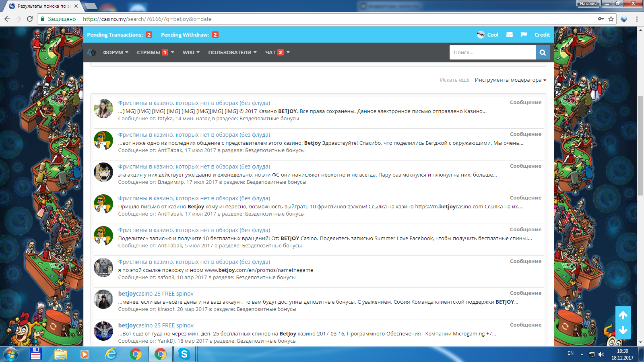Reload the page in browser
This screenshot has width=644, height=362.
[29, 19]
